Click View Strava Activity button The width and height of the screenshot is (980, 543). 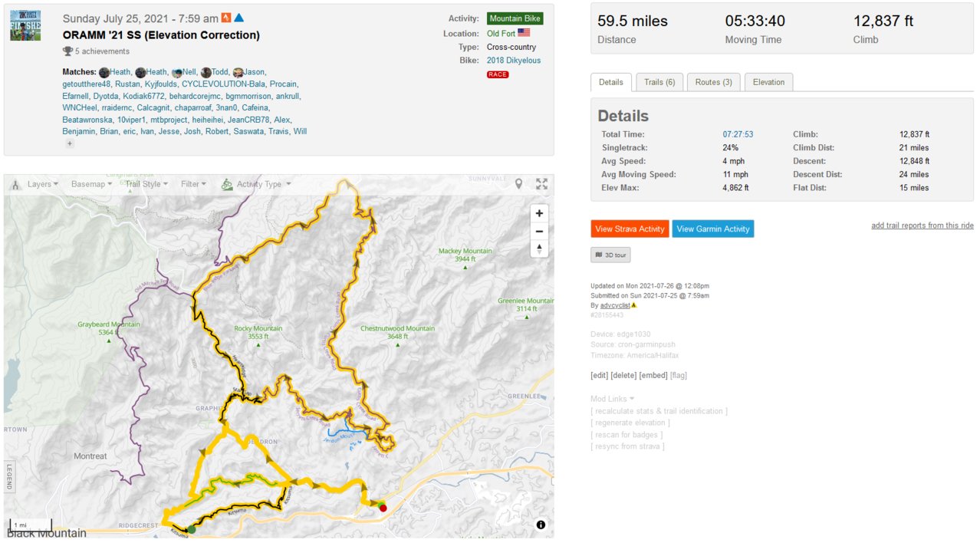click(630, 229)
